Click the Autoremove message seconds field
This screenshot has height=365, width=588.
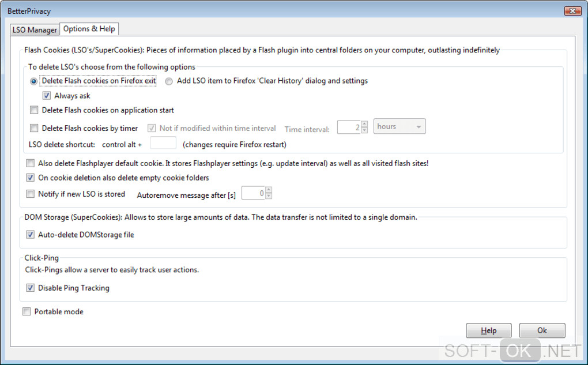click(x=253, y=193)
